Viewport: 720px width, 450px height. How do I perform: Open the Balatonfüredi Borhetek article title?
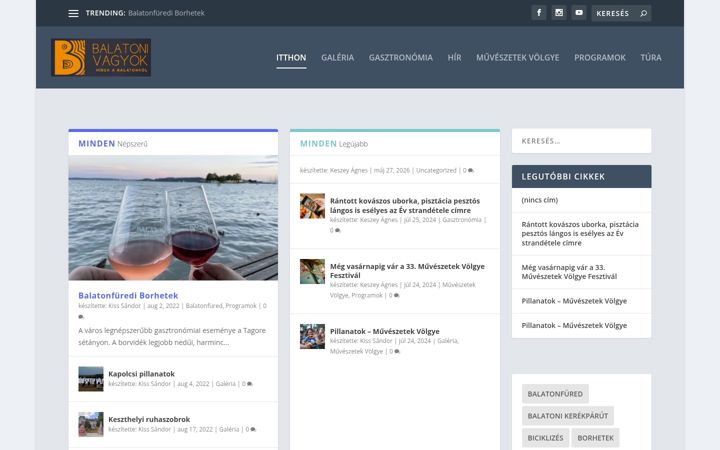(128, 295)
